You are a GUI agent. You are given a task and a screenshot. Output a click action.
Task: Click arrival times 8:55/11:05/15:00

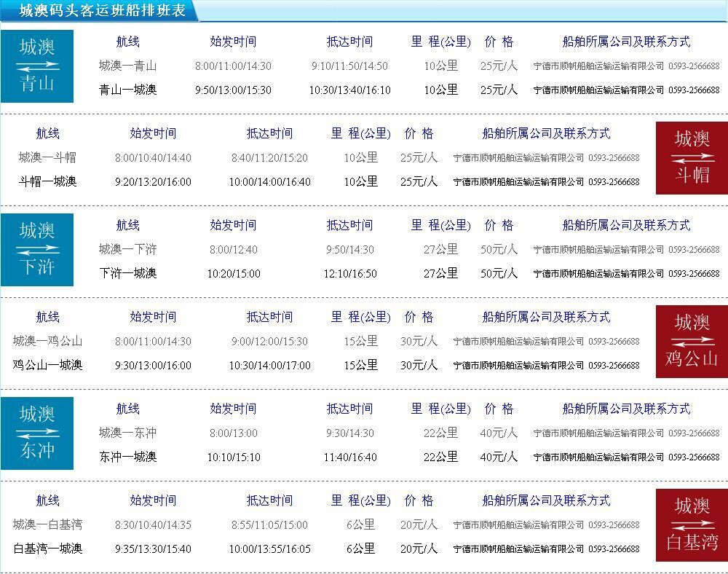(x=269, y=524)
